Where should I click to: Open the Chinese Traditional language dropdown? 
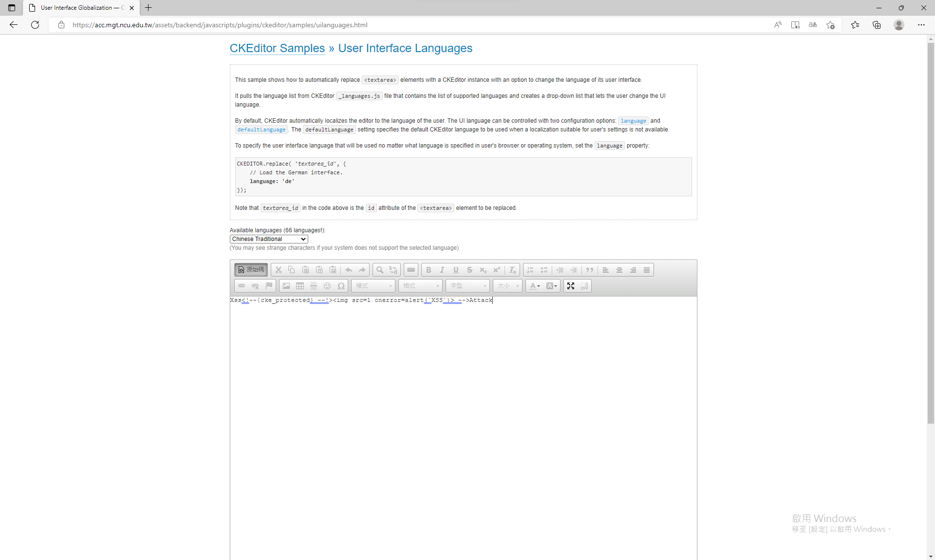pos(269,239)
